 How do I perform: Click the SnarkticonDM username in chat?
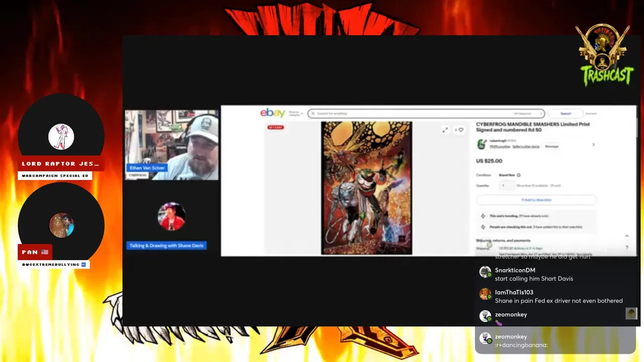[x=515, y=270]
